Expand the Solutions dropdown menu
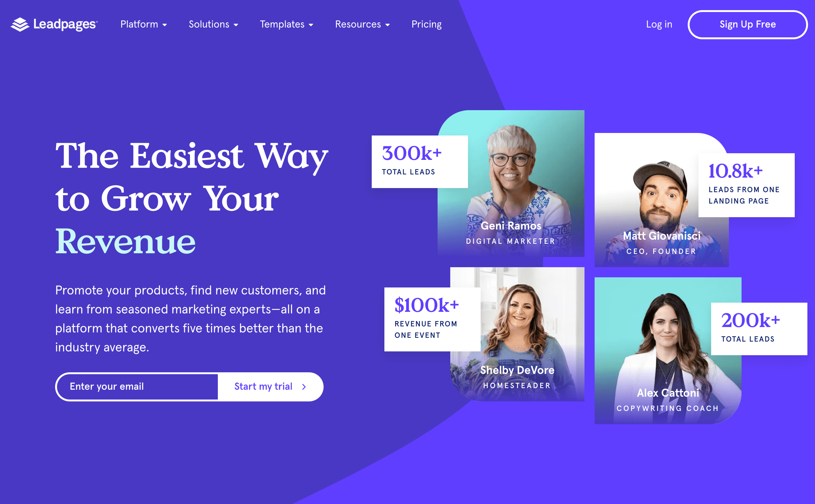 click(x=214, y=24)
